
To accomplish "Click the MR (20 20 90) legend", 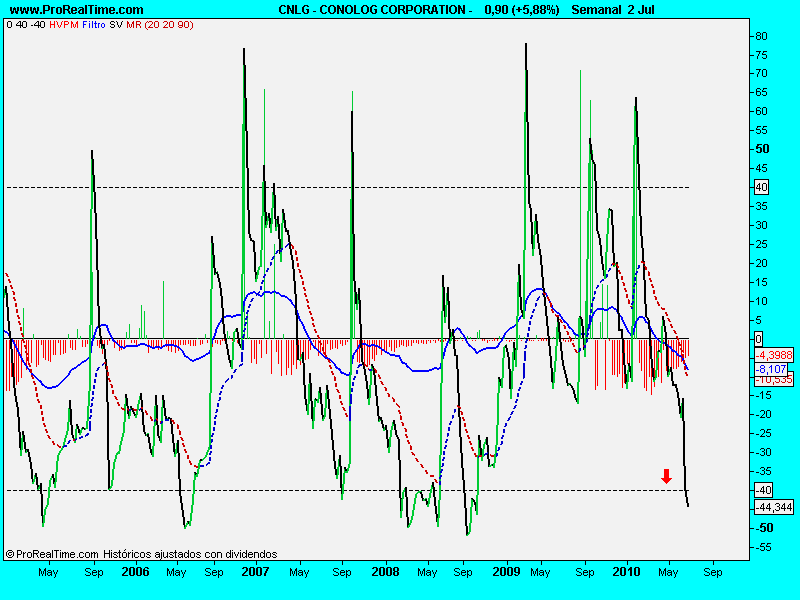I will [160, 24].
